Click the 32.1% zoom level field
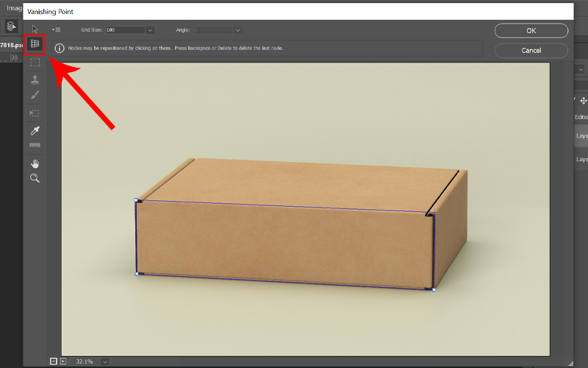The height and width of the screenshot is (368, 588). 85,361
